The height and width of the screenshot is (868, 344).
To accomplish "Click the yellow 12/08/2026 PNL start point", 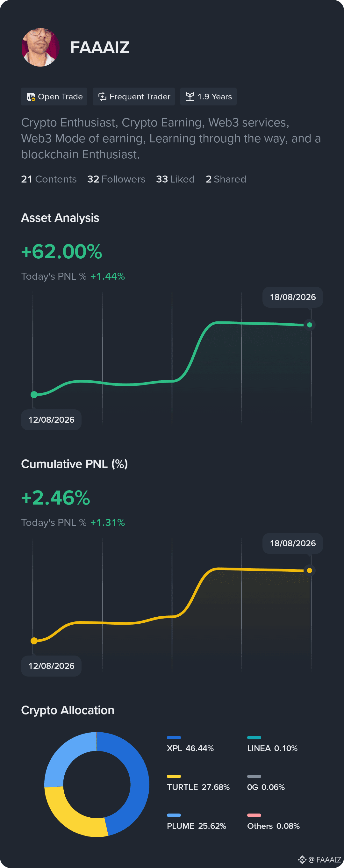I will pos(34,641).
